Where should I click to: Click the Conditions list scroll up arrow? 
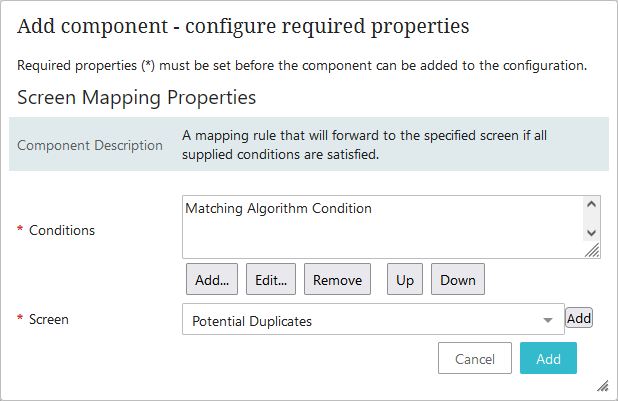click(x=591, y=205)
